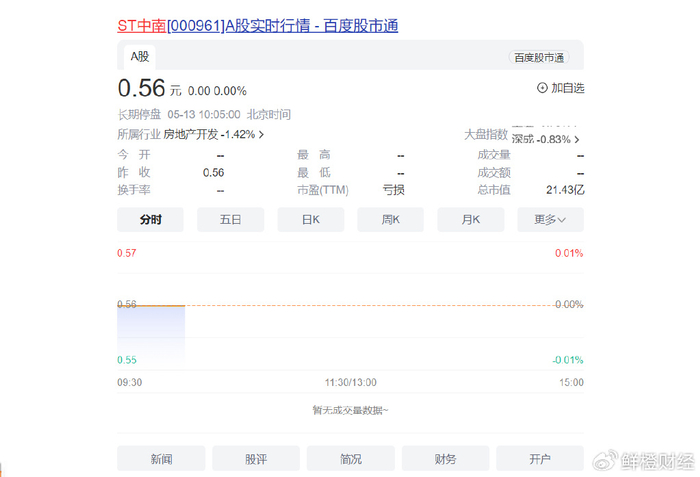Viewport: 700px width, 477px height.
Task: Click the 成交额 label
Action: (493, 173)
